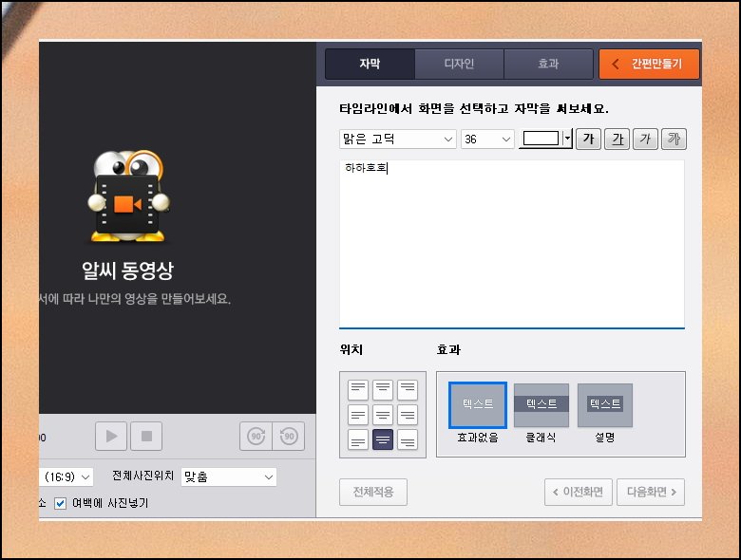The image size is (741, 560).
Task: Set subtitle position to middle-center
Action: pos(383,415)
